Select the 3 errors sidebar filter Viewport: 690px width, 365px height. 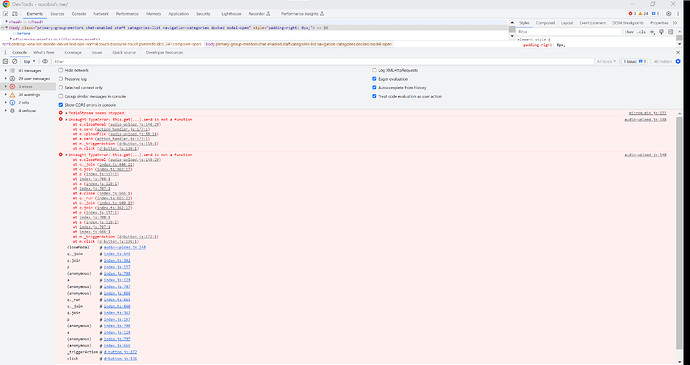coord(28,87)
